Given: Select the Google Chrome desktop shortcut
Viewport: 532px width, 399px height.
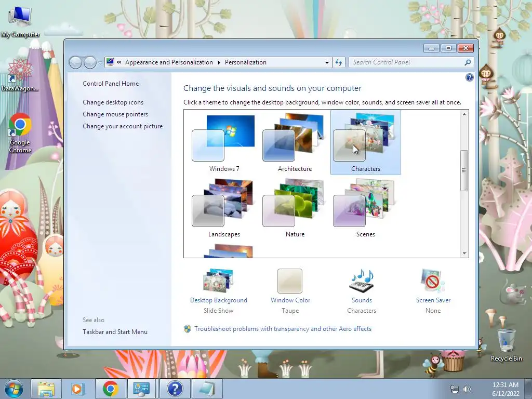Looking at the screenshot, I should 20,133.
